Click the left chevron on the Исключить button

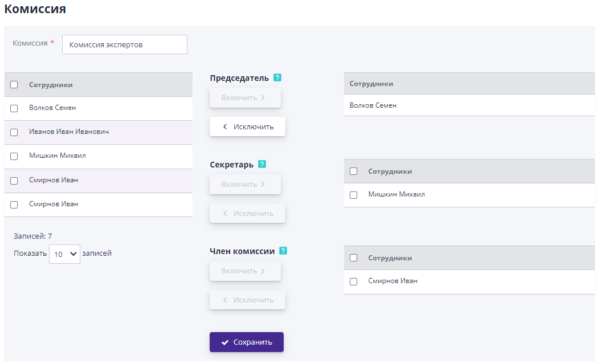coord(226,126)
